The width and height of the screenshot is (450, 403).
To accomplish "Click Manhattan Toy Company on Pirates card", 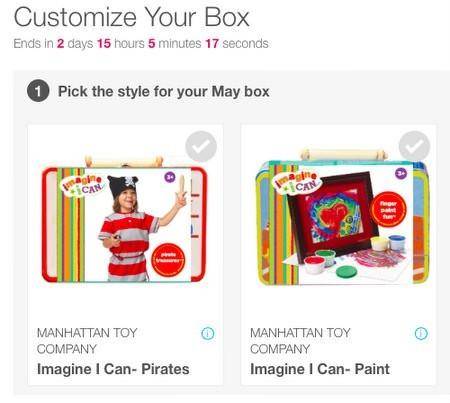I will (x=87, y=341).
